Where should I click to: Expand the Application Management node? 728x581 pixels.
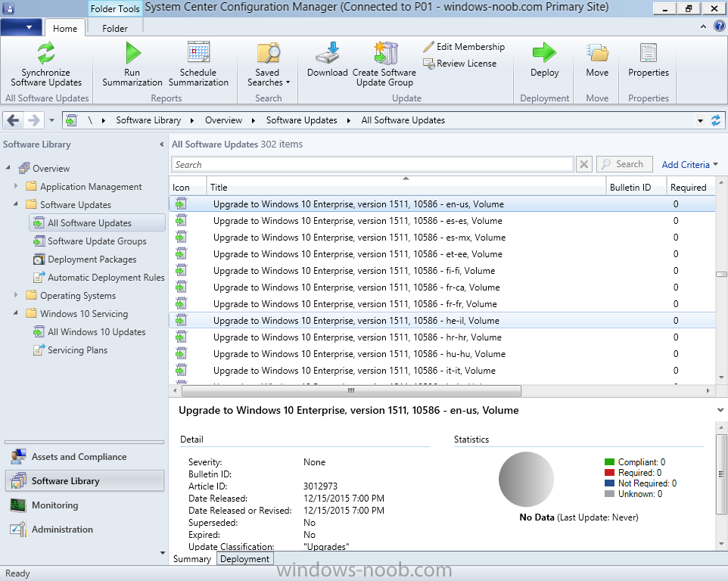pos(16,186)
